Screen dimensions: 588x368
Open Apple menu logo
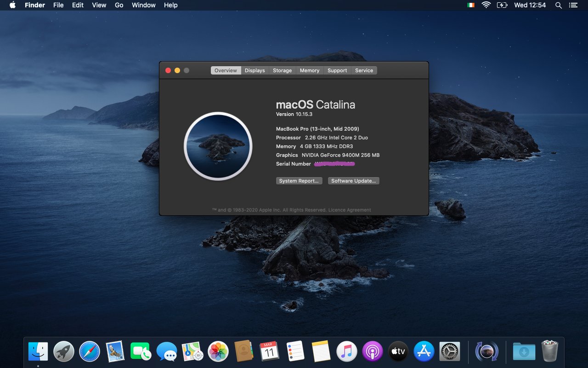tap(12, 5)
